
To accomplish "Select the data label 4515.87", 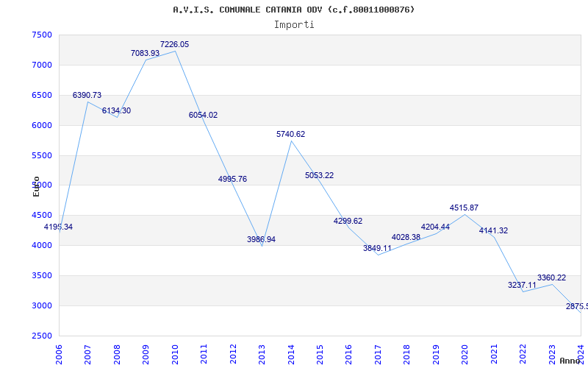I will click(x=465, y=208).
